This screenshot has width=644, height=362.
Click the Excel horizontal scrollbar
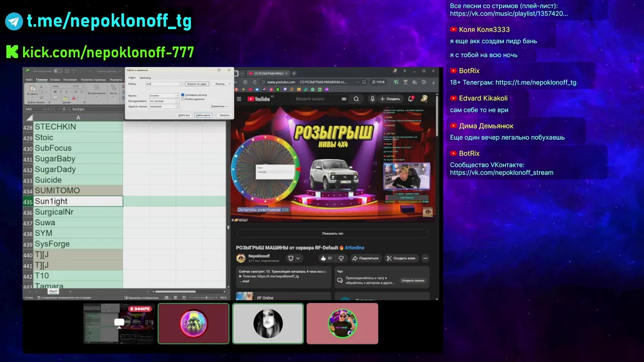175,291
